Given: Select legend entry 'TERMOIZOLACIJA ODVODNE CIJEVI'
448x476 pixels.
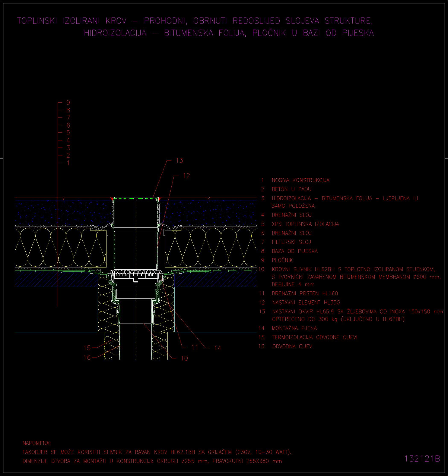Looking at the screenshot, I should pyautogui.click(x=315, y=337).
